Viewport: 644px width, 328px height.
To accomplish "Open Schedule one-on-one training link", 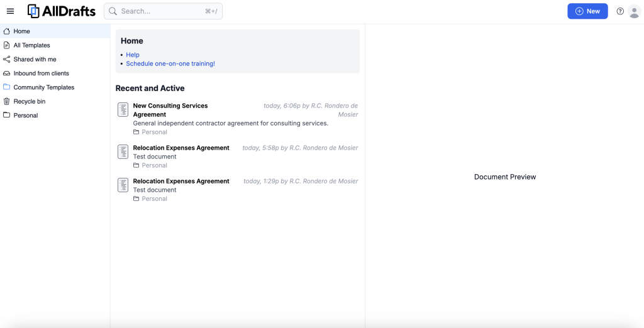I will [170, 63].
